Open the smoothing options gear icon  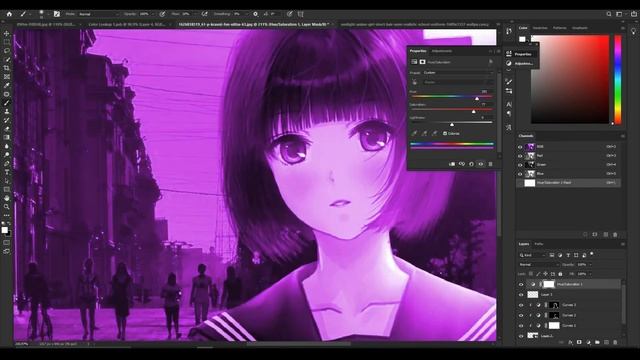point(255,14)
